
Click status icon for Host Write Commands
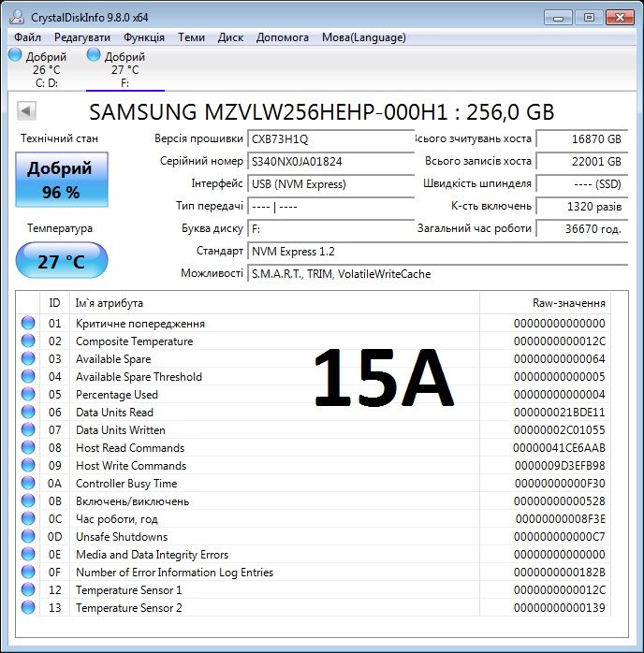[x=28, y=465]
